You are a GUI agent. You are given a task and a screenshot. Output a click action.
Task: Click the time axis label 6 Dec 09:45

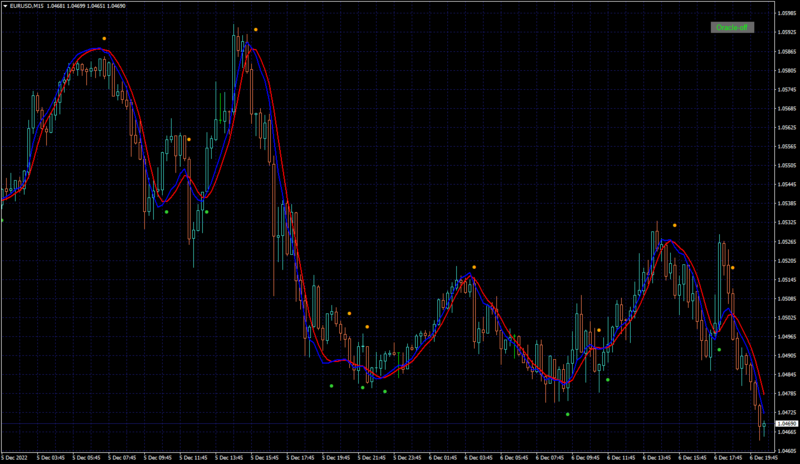585,458
